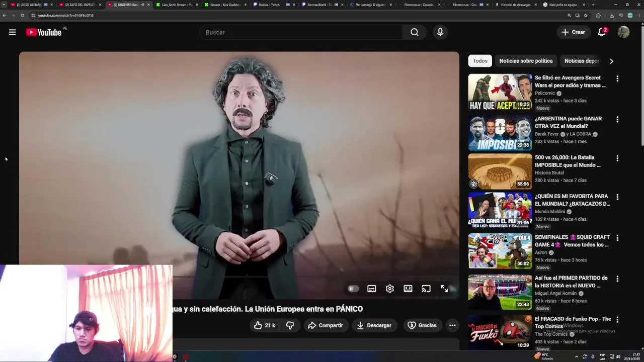Open the 500 vs 26,000 battle thumbnail

click(500, 171)
